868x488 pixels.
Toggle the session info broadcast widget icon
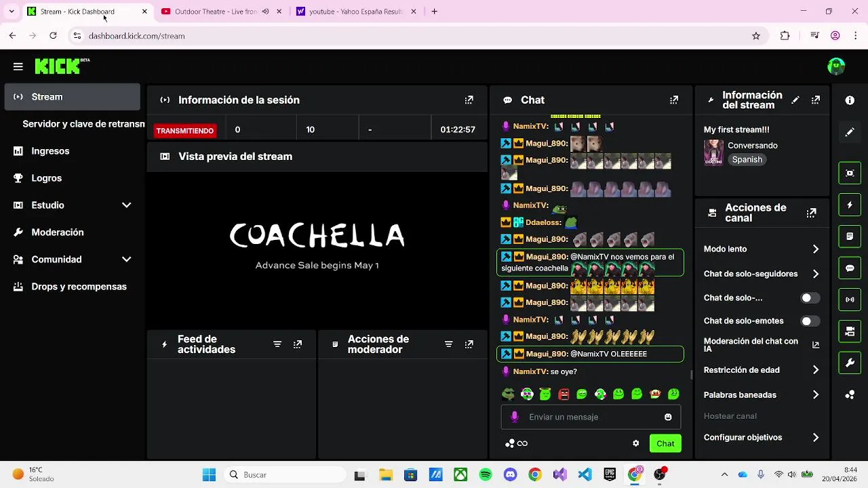point(850,300)
